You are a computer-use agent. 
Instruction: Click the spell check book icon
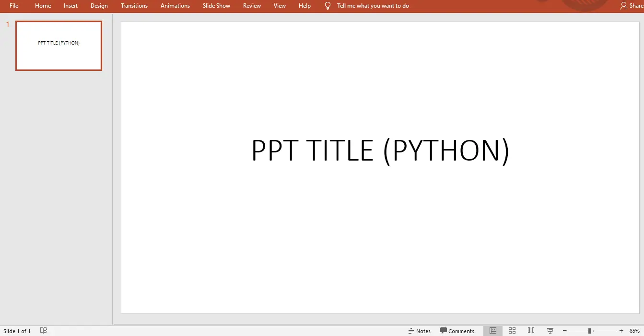coord(44,331)
